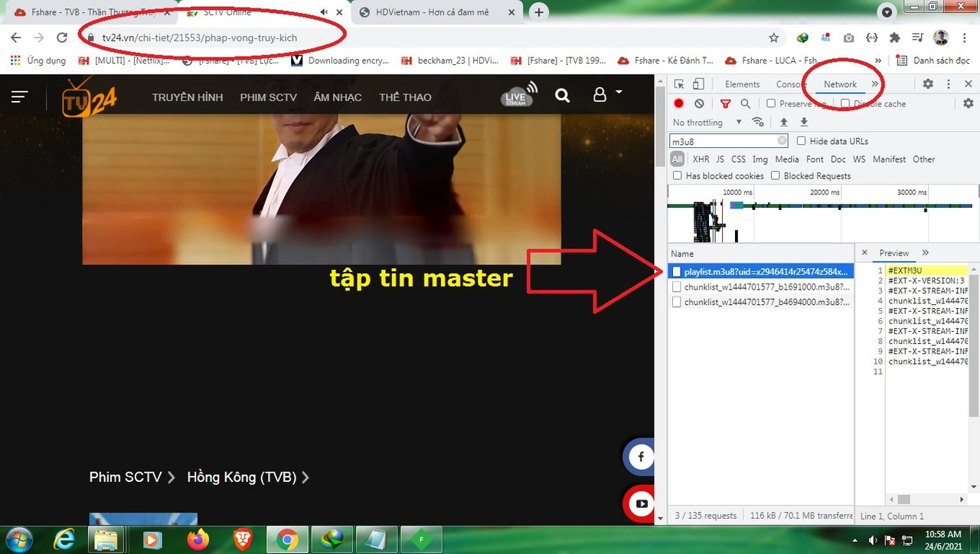
Task: Toggle the network filter funnel icon
Action: 726,103
